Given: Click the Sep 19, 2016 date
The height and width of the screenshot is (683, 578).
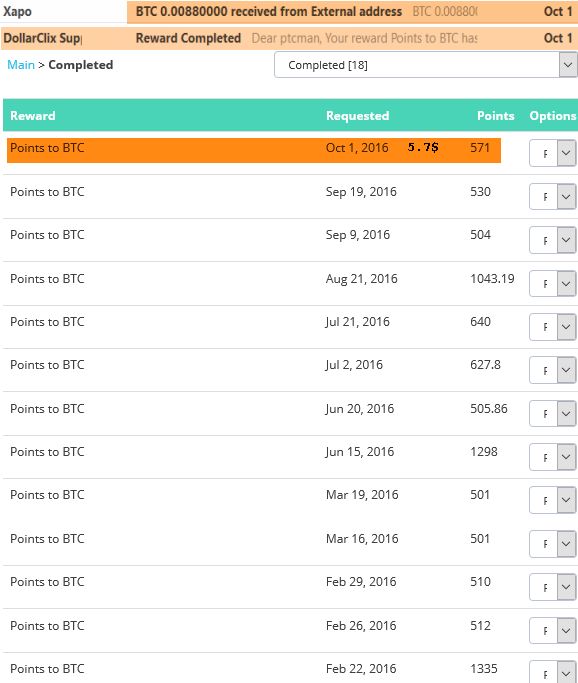Looking at the screenshot, I should coord(361,192).
